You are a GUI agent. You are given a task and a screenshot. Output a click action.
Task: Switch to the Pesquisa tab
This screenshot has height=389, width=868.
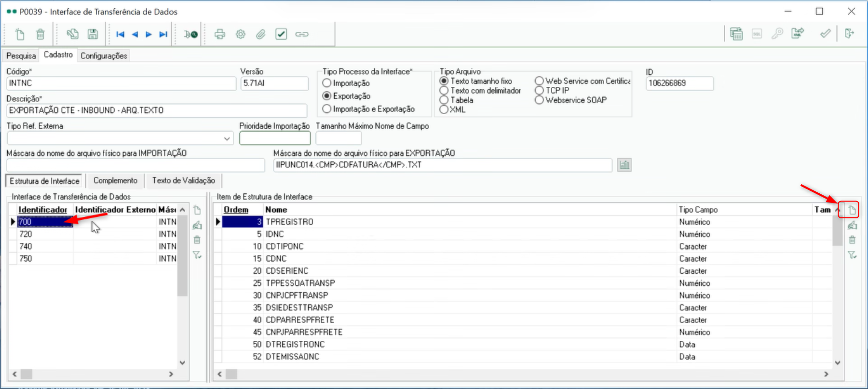(21, 56)
